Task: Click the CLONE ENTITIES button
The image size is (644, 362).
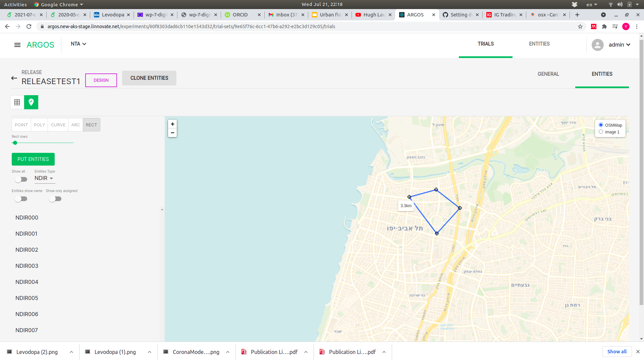Action: pos(149,78)
